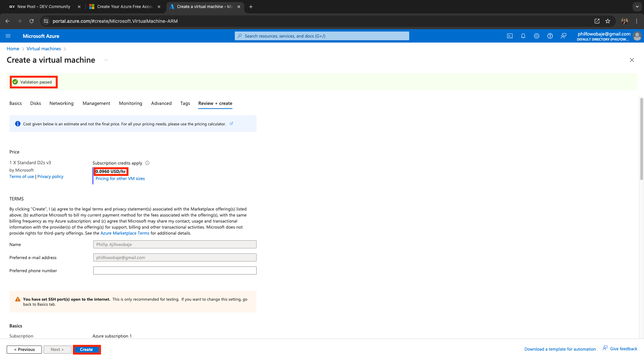This screenshot has height=362, width=644.
Task: Click Azure Marketplace Terms link
Action: pyautogui.click(x=125, y=233)
